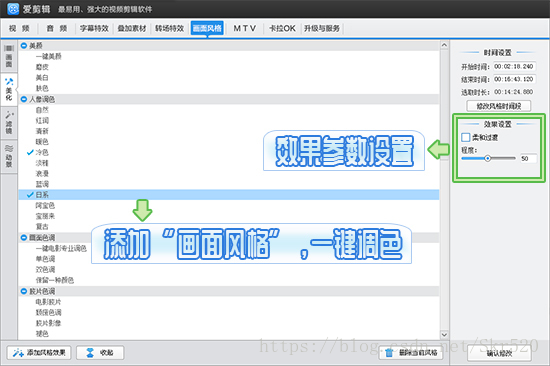550x366 pixels.
Task: Select the 电影胶片 effect
Action: (48, 302)
